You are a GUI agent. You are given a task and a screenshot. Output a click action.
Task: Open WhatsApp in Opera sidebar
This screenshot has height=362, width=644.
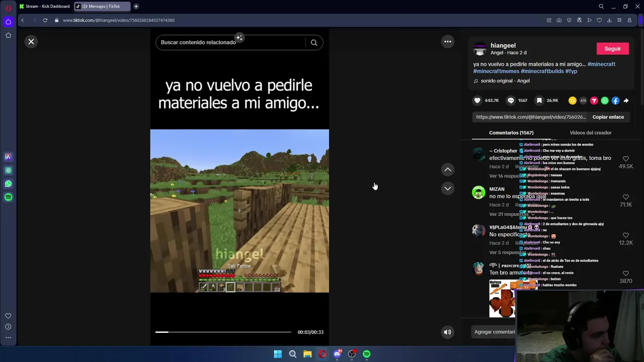8,184
